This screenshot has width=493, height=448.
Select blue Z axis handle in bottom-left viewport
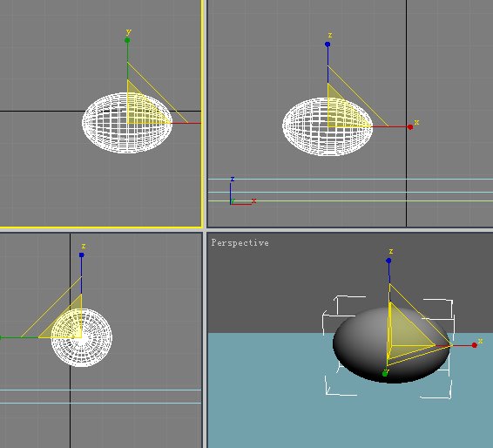[82, 255]
